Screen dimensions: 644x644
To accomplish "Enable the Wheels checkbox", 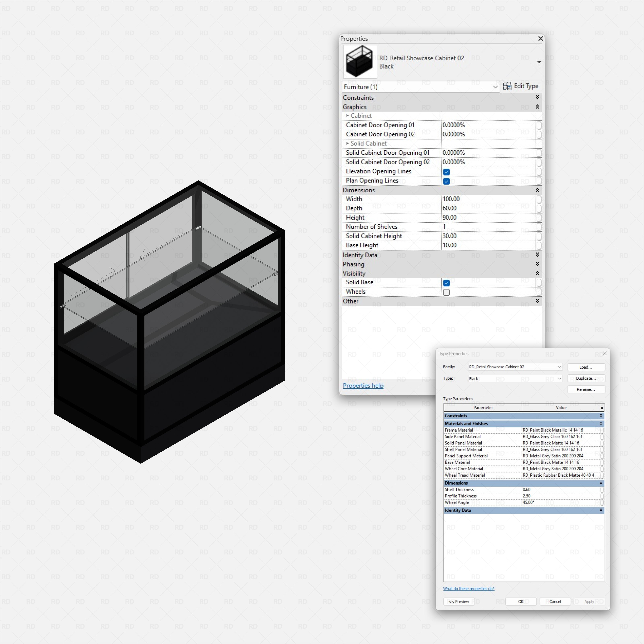I will [446, 292].
